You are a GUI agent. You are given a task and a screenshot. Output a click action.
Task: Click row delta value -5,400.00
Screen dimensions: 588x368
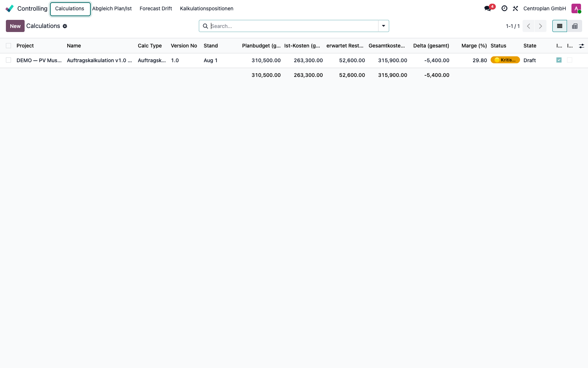coord(437,60)
